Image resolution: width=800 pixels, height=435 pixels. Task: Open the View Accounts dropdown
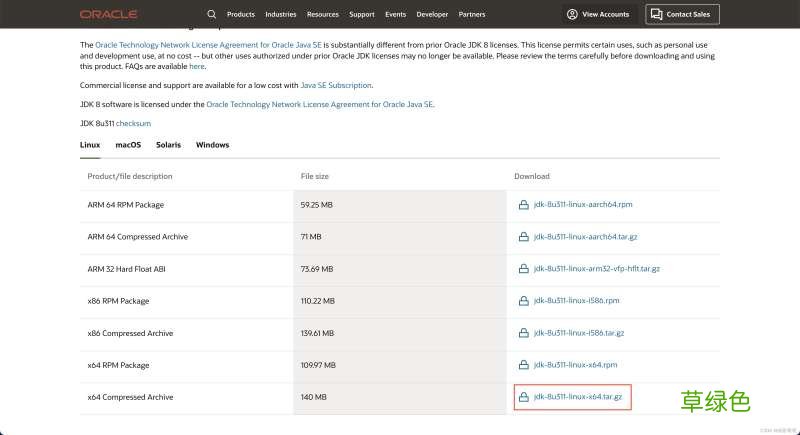598,15
